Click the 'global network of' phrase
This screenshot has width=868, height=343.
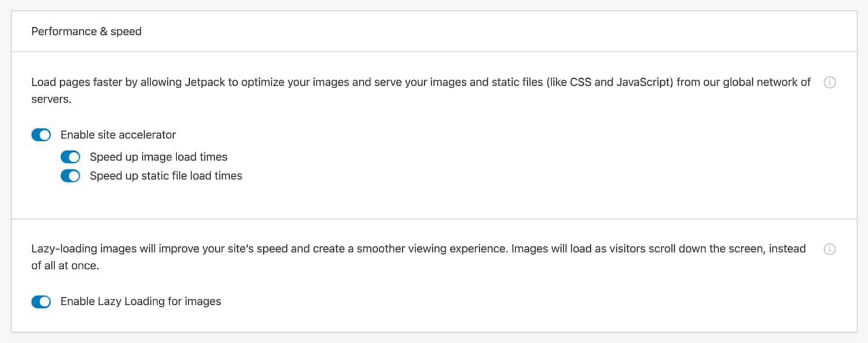coord(764,82)
